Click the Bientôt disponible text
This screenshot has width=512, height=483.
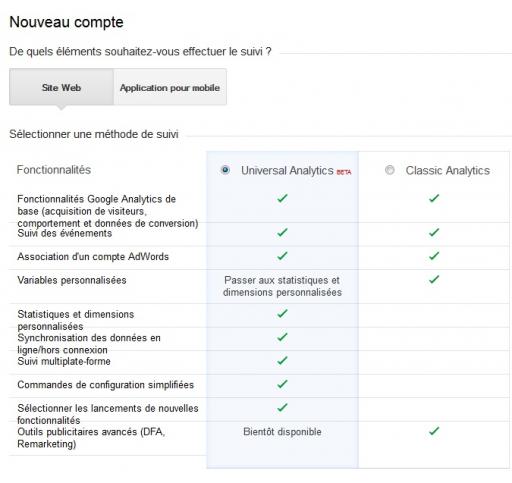click(282, 432)
